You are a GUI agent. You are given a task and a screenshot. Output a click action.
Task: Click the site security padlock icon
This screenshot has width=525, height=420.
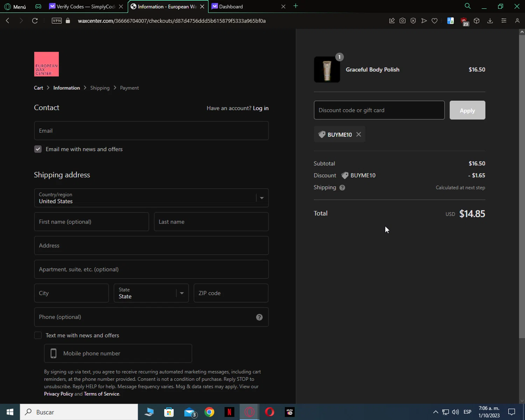click(68, 21)
